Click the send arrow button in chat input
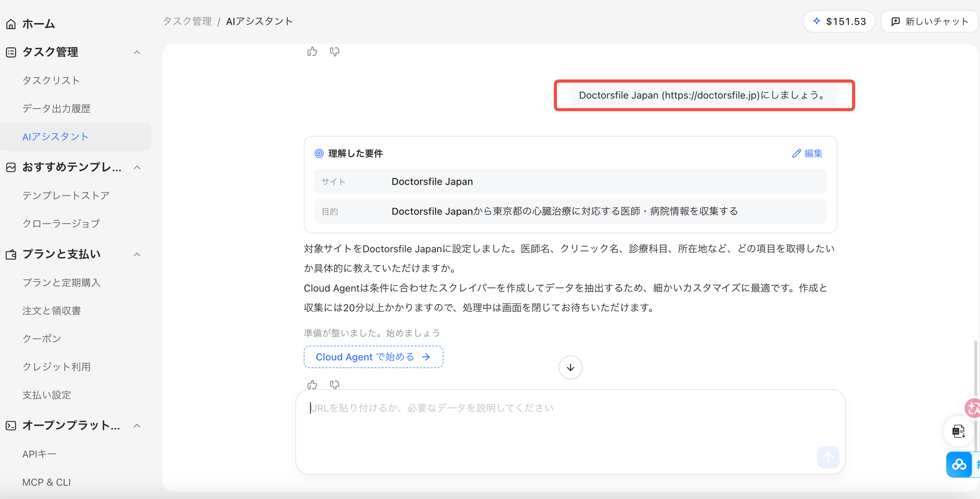Screen dimensions: 980x499 (x=828, y=457)
